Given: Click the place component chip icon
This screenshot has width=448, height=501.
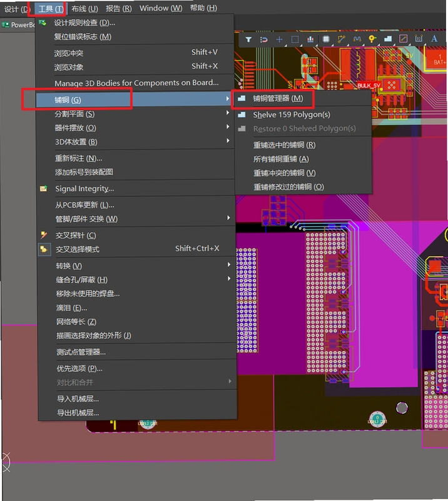Looking at the screenshot, I should tap(326, 39).
